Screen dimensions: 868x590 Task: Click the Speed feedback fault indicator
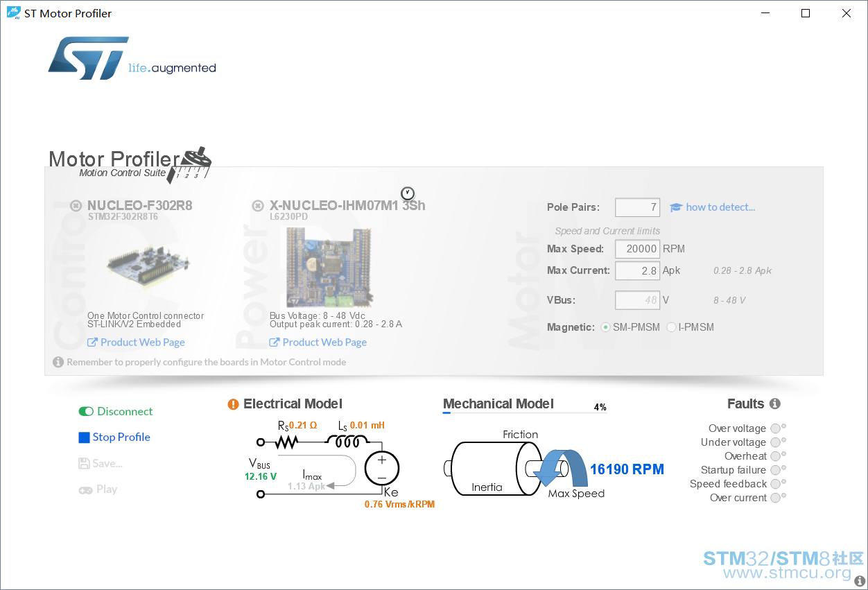click(775, 484)
